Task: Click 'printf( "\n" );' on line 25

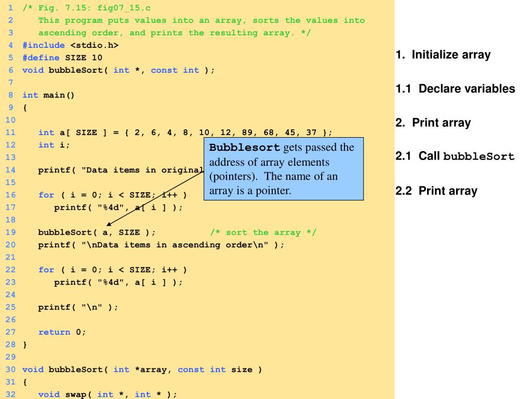Action: (78, 308)
